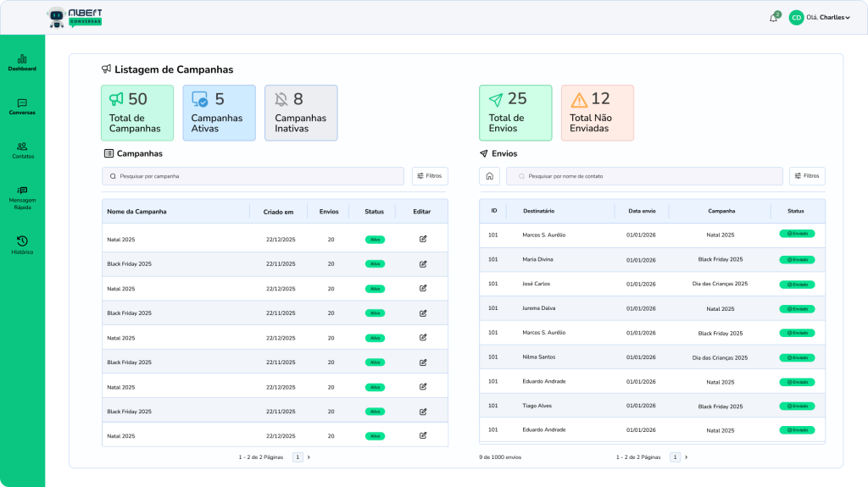Image resolution: width=868 pixels, height=487 pixels.
Task: Open Filtros for the Campanhas table
Action: (430, 176)
